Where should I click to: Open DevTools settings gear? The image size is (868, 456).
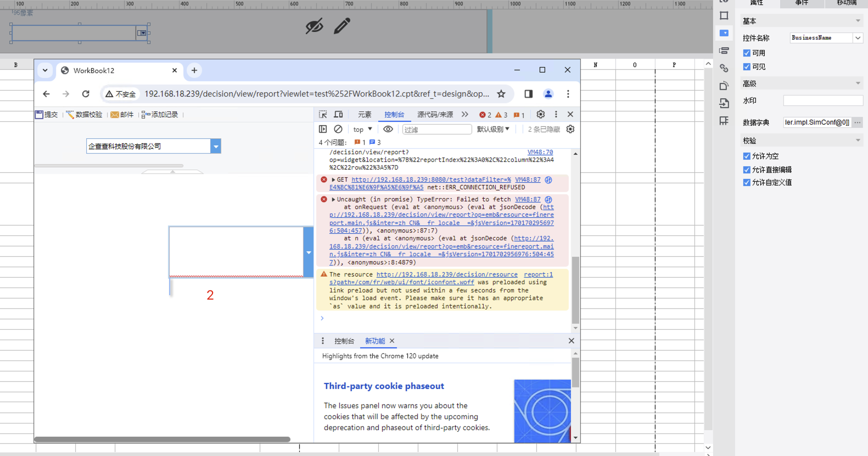541,114
